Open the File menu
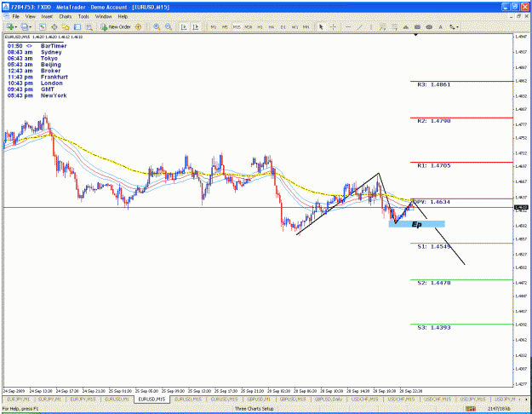The height and width of the screenshot is (414, 532). 15,16
